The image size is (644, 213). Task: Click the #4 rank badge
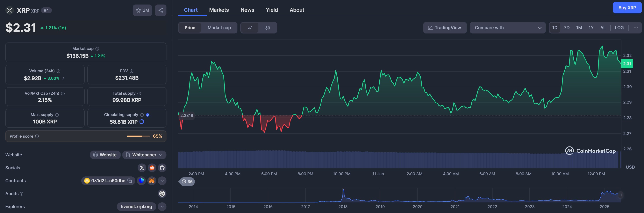coord(46,10)
